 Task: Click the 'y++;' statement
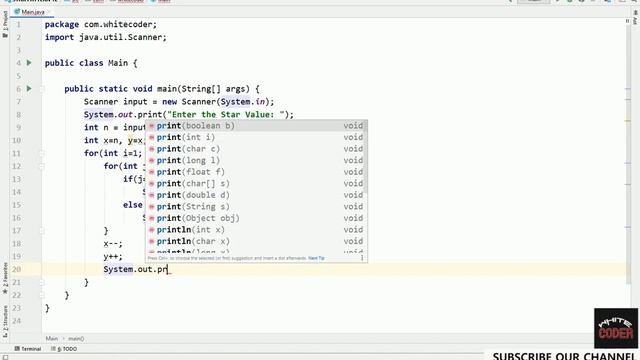coord(113,256)
